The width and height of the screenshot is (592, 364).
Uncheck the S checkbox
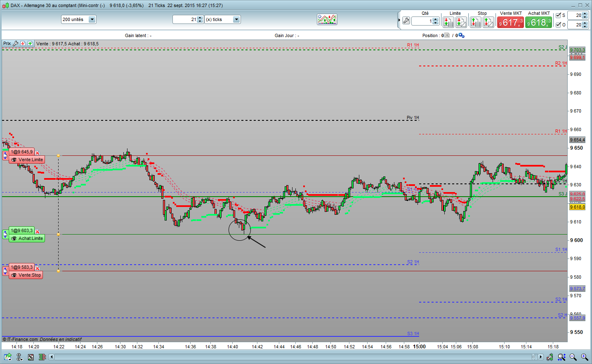click(x=558, y=15)
